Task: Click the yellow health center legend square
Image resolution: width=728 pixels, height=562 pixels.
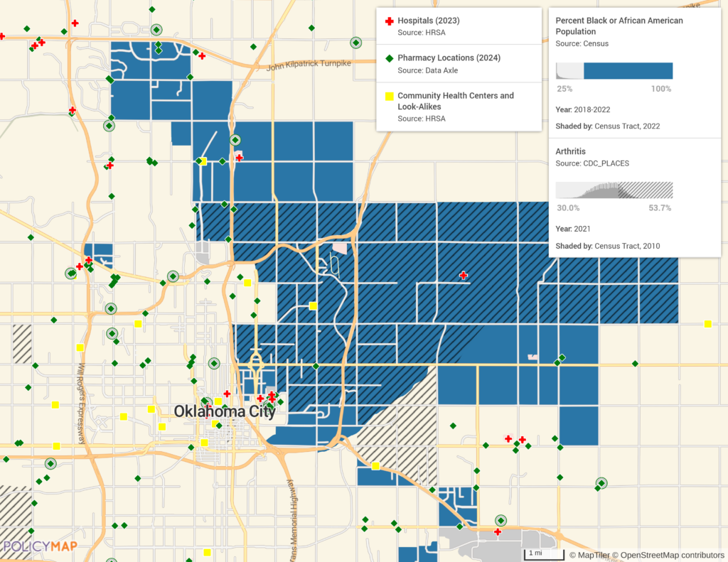Action: coord(388,96)
